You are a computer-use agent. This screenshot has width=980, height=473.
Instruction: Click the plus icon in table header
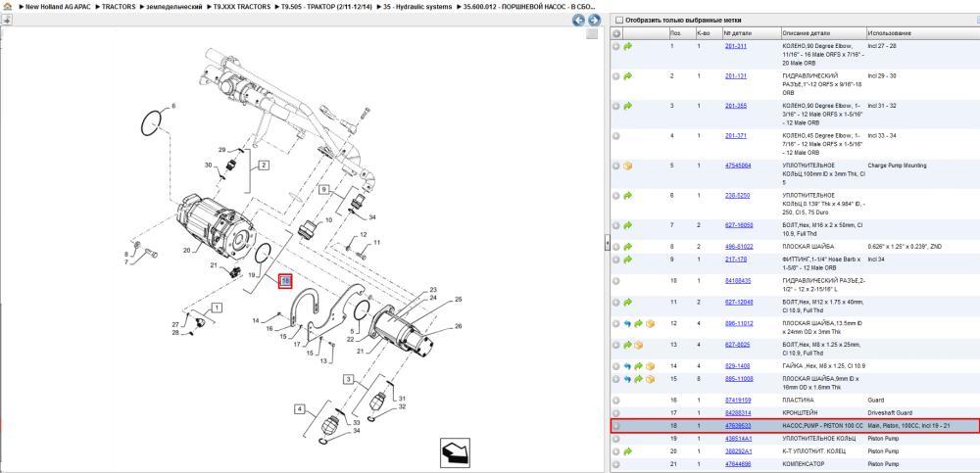pos(616,33)
